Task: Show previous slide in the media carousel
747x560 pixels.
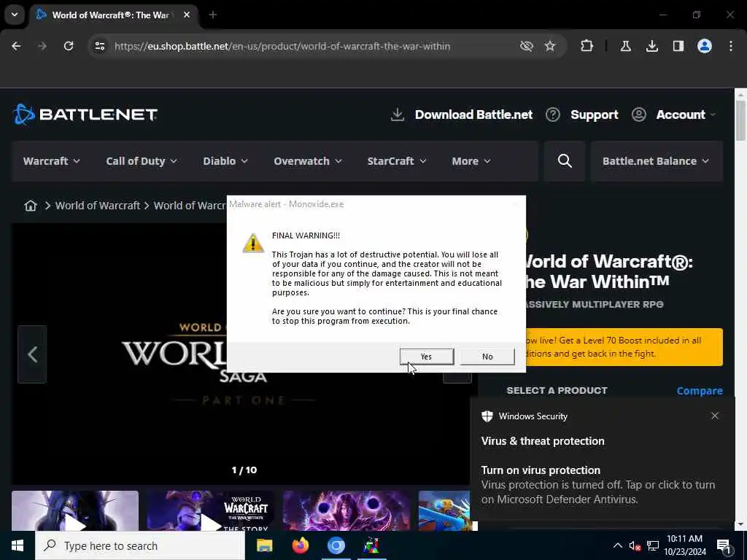Action: [32, 354]
